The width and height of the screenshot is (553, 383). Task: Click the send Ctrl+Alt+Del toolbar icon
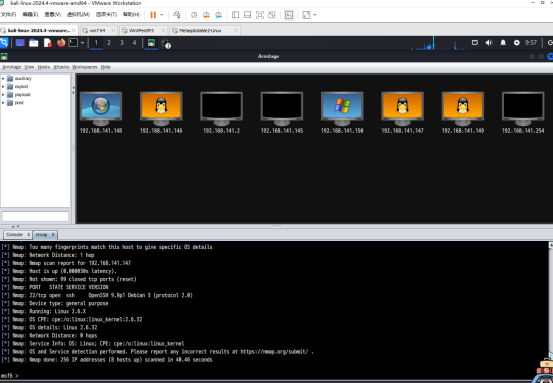(x=177, y=15)
